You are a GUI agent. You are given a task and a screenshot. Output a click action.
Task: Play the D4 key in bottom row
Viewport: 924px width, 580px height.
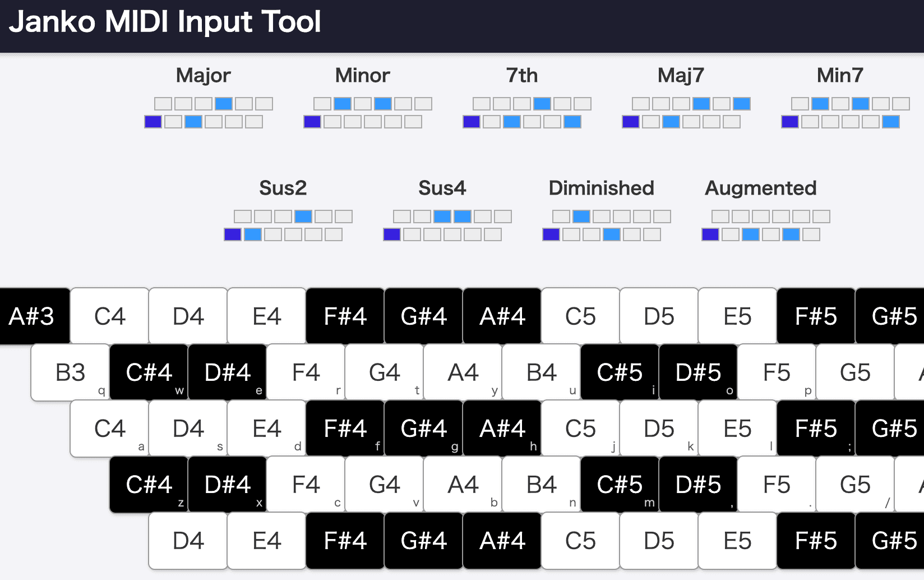(x=188, y=541)
